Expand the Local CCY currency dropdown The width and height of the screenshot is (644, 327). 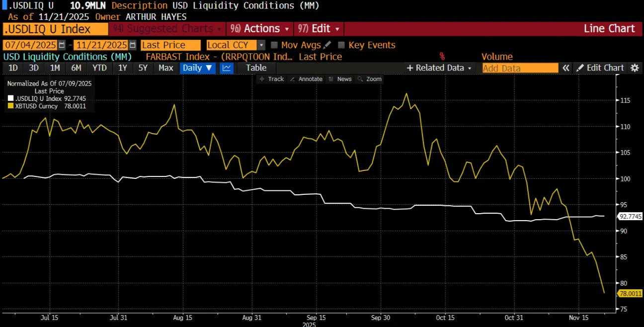pos(261,45)
